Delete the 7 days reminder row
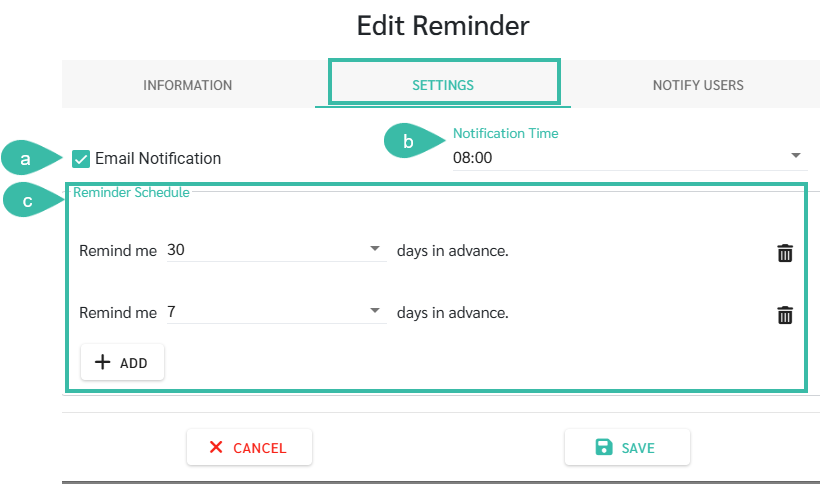 tap(785, 315)
